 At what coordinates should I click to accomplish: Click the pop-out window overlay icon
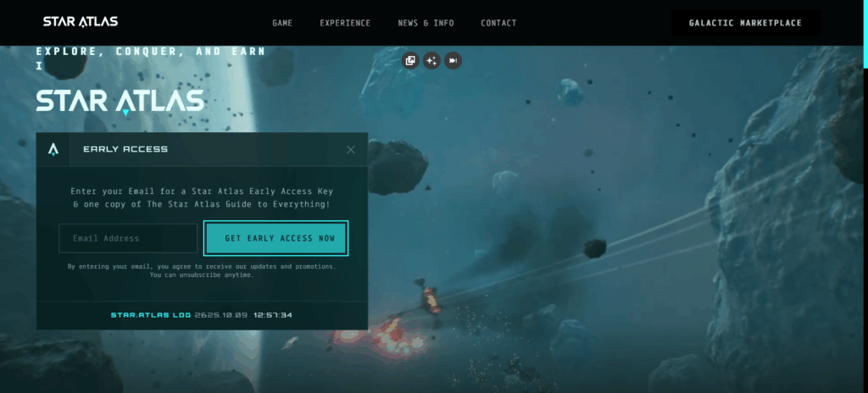[410, 60]
